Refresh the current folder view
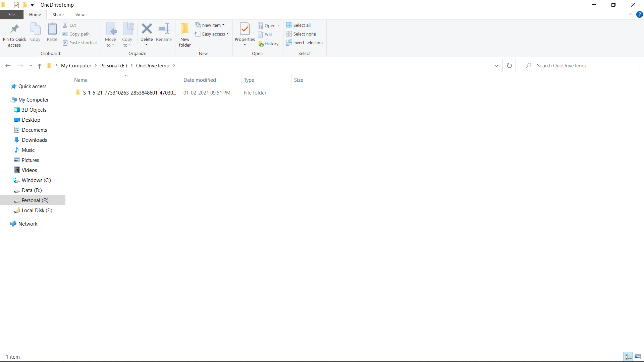644x362 pixels. pyautogui.click(x=509, y=66)
